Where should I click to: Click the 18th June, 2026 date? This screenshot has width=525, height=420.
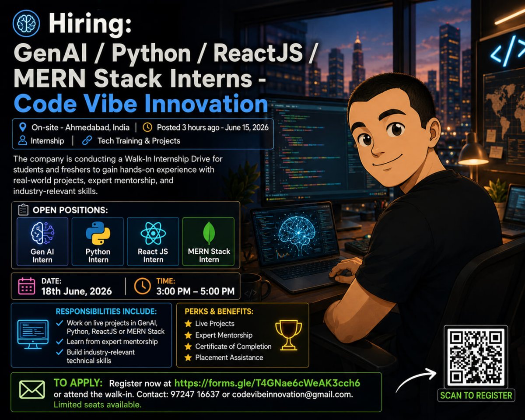pyautogui.click(x=77, y=291)
